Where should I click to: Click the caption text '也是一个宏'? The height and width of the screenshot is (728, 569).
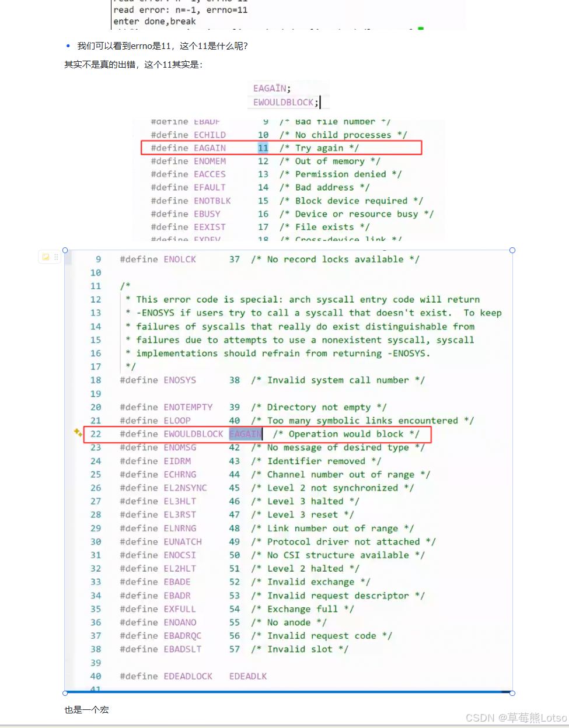(86, 710)
